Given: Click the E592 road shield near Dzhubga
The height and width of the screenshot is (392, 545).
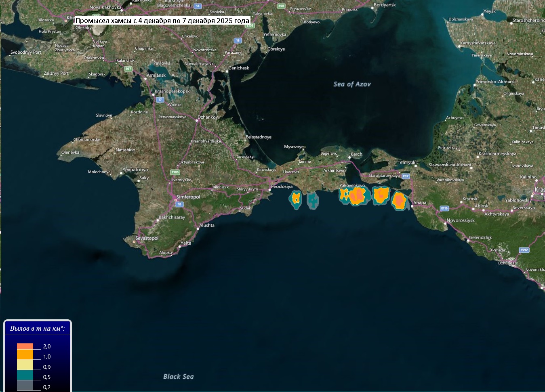Looking at the screenshot, I should tap(524, 250).
